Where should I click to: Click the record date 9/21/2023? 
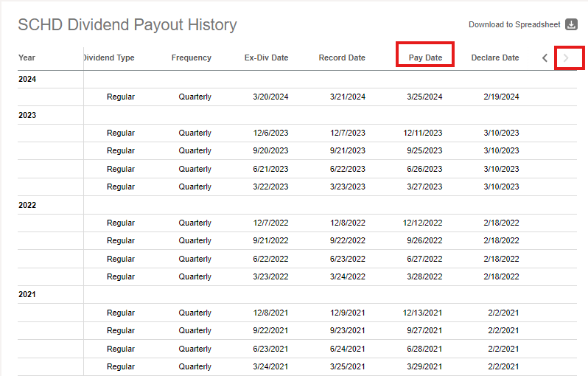[348, 150]
